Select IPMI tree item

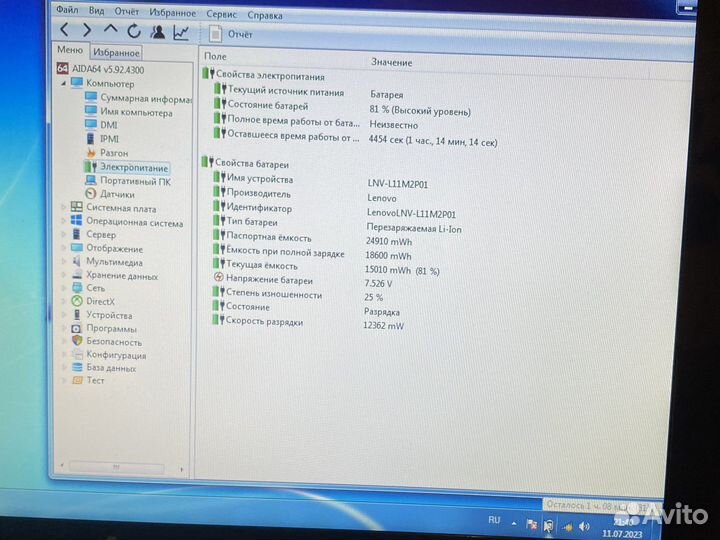pos(102,138)
